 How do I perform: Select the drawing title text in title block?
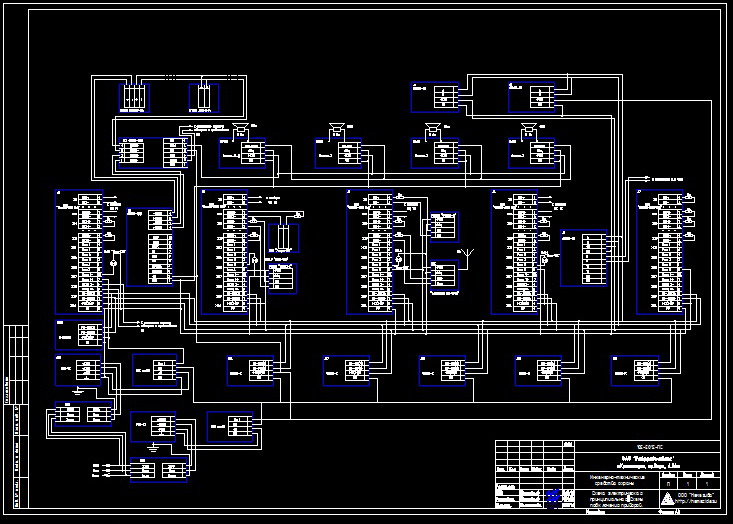click(615, 497)
